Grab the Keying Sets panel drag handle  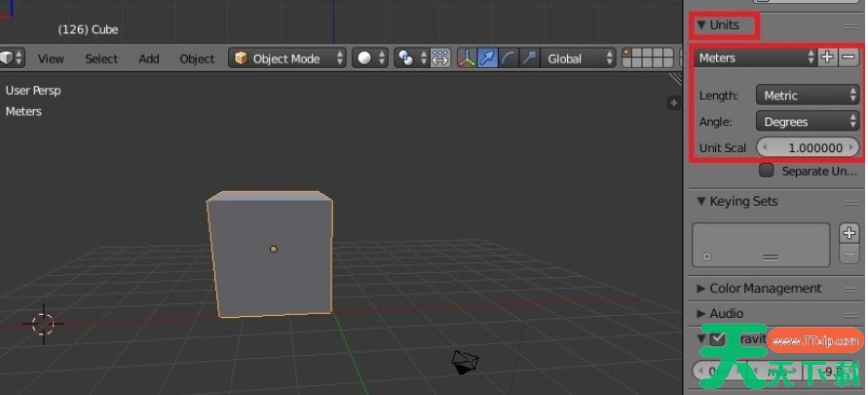(850, 203)
